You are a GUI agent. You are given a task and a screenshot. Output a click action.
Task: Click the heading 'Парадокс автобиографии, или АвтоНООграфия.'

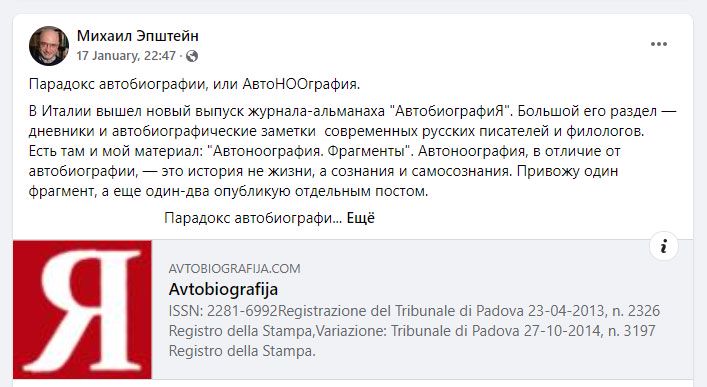[194, 84]
